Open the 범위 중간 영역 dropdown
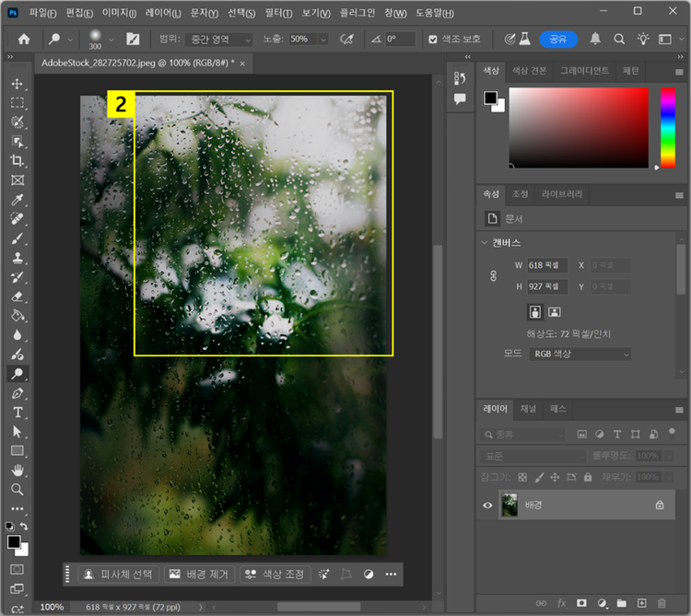The image size is (691, 616). point(217,40)
